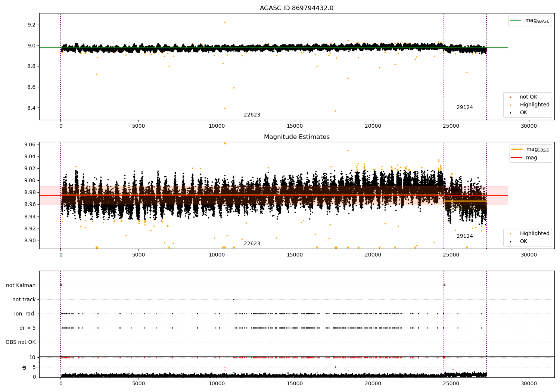Click x-axis tick '10000' under the middle panel
Viewport: 560px width, 392px height.
tap(217, 255)
